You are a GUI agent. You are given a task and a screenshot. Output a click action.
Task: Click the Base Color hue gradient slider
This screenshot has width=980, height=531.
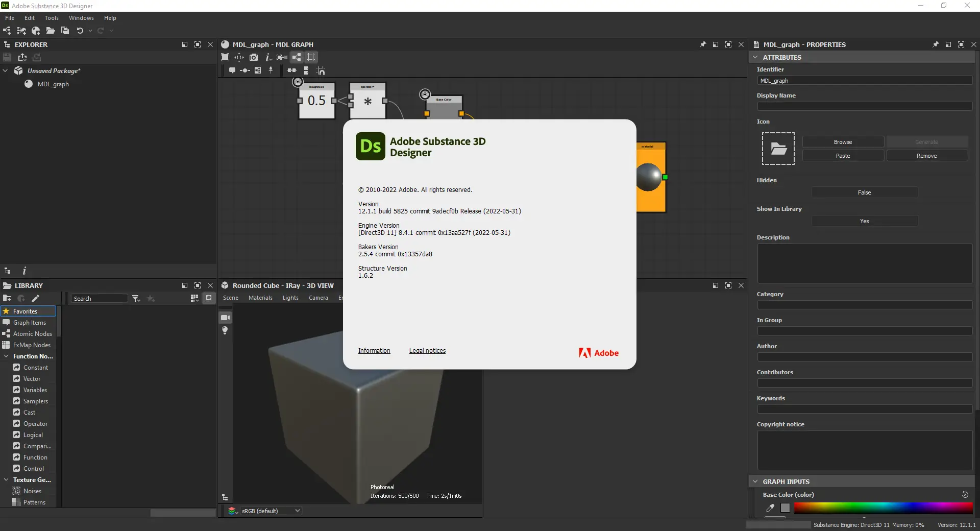coord(883,508)
